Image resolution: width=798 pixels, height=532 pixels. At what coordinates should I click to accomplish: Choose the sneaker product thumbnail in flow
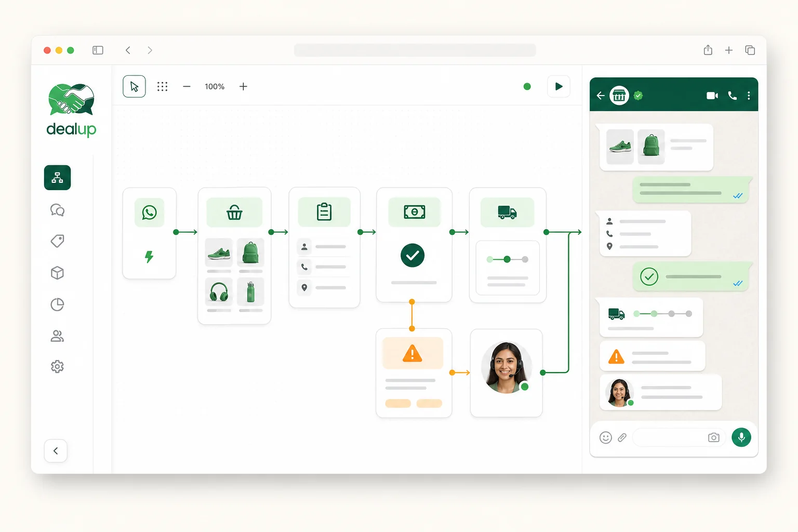(219, 252)
